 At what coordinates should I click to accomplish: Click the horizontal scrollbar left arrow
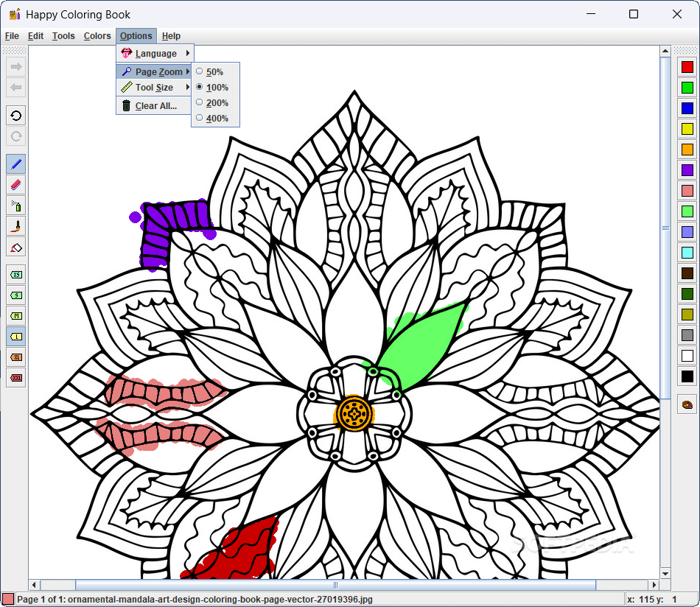(x=35, y=585)
